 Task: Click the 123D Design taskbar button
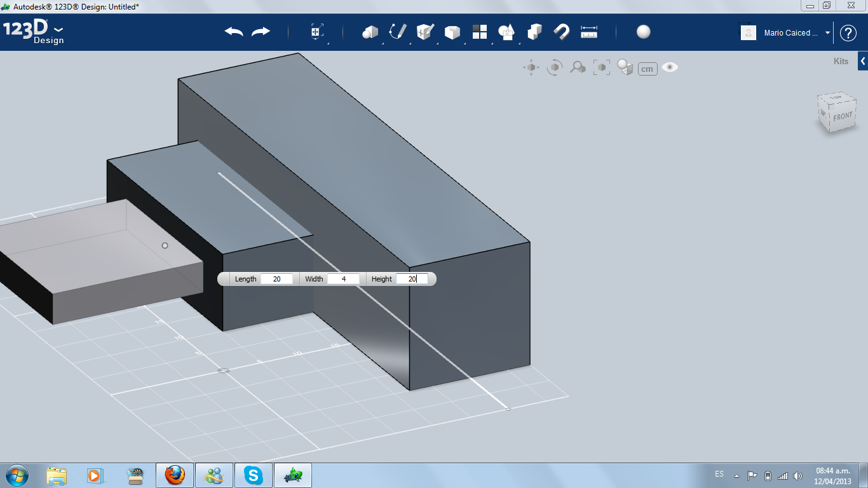pyautogui.click(x=293, y=475)
